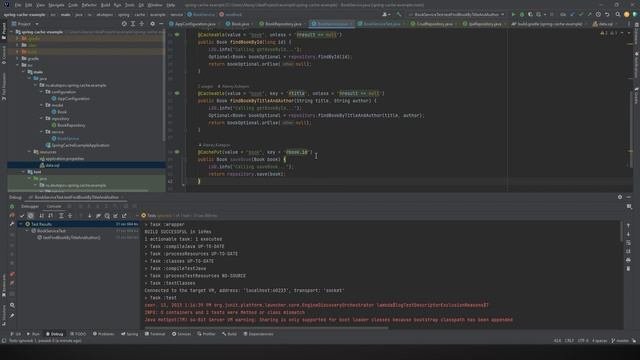Click Expand All icon in test results toolbar

61,216
